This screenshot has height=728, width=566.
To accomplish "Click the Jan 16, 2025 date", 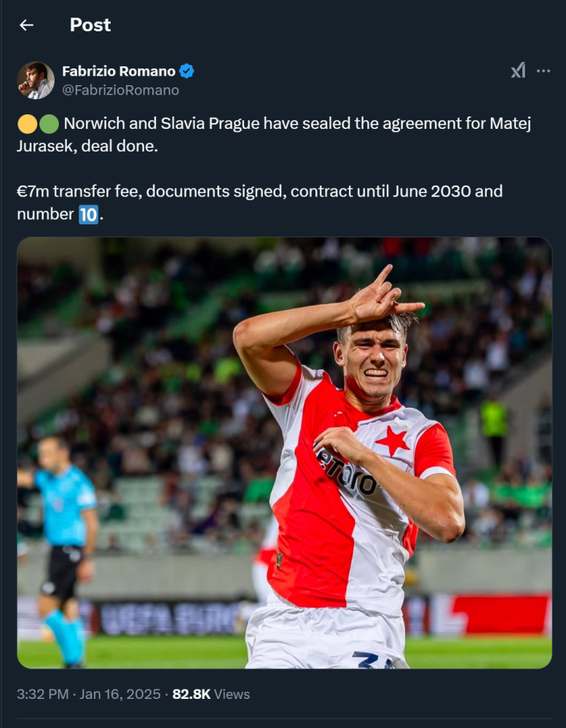I will click(120, 694).
